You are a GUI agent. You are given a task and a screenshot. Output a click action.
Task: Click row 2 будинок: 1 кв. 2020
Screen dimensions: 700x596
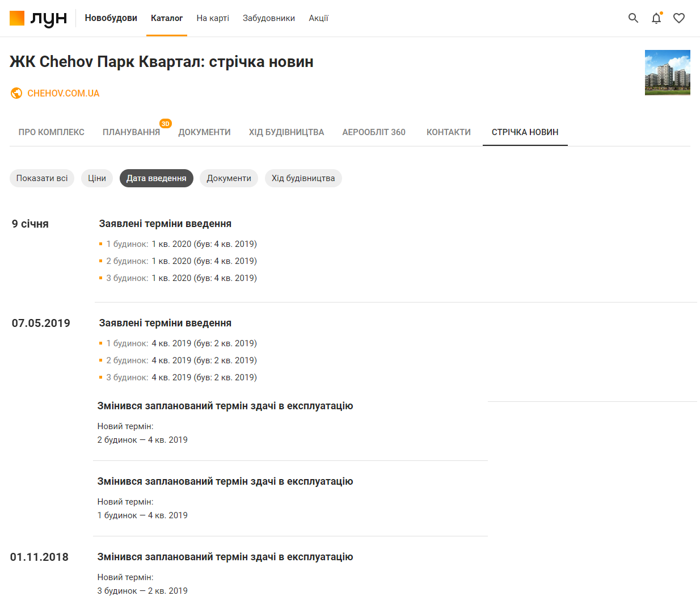[178, 261]
